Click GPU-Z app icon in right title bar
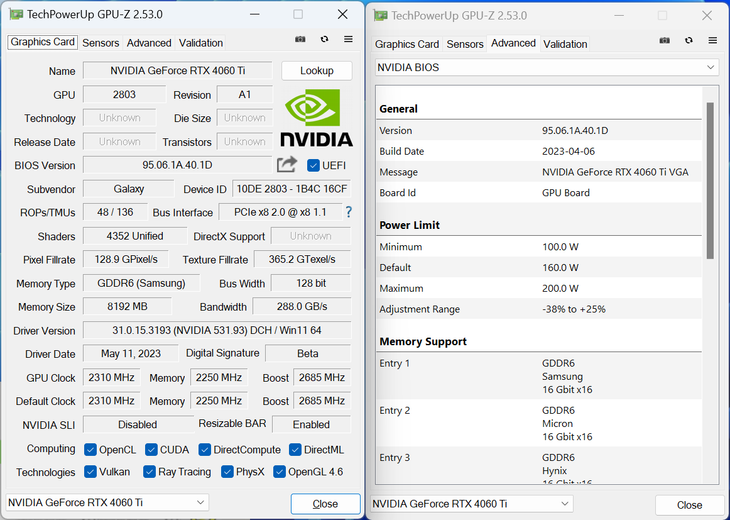Image resolution: width=730 pixels, height=520 pixels. pyautogui.click(x=380, y=15)
